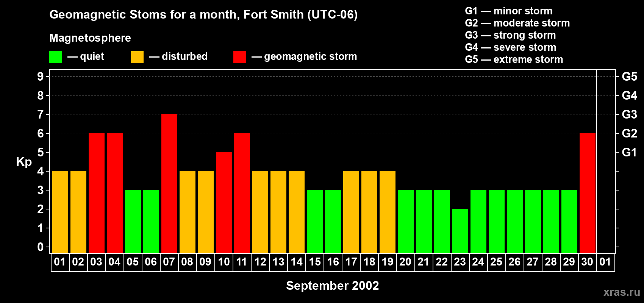Select the red bar for day 07
644x303 pixels.
(x=169, y=184)
